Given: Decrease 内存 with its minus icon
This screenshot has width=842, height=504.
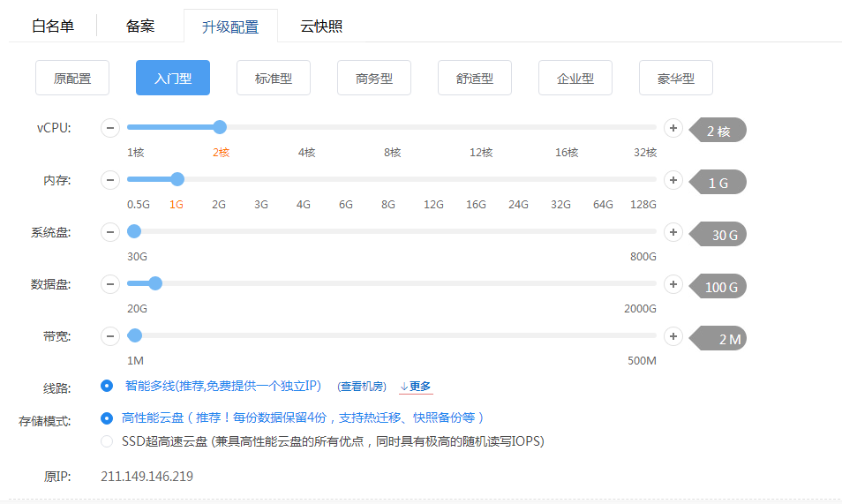Looking at the screenshot, I should (x=110, y=180).
